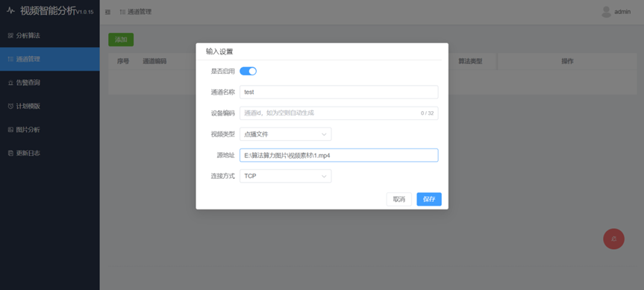The image size is (644, 290).
Task: Open the 视频类型 dropdown showing 点播文件
Action: (x=286, y=134)
